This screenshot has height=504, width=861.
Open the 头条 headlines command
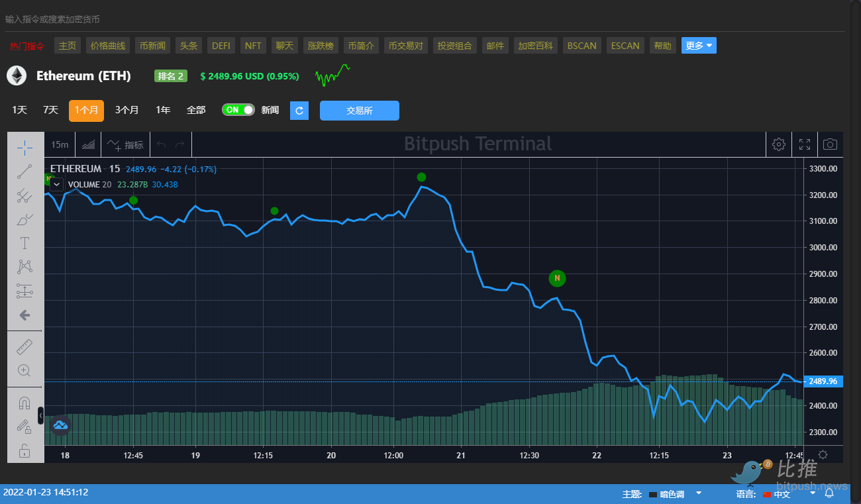[x=189, y=46]
